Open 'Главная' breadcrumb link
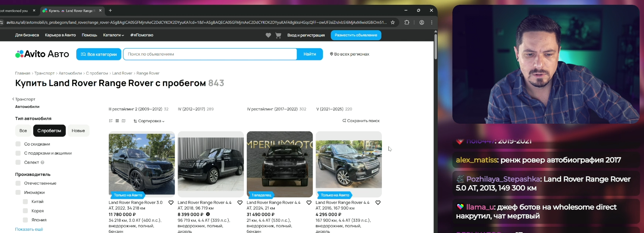 (22, 73)
